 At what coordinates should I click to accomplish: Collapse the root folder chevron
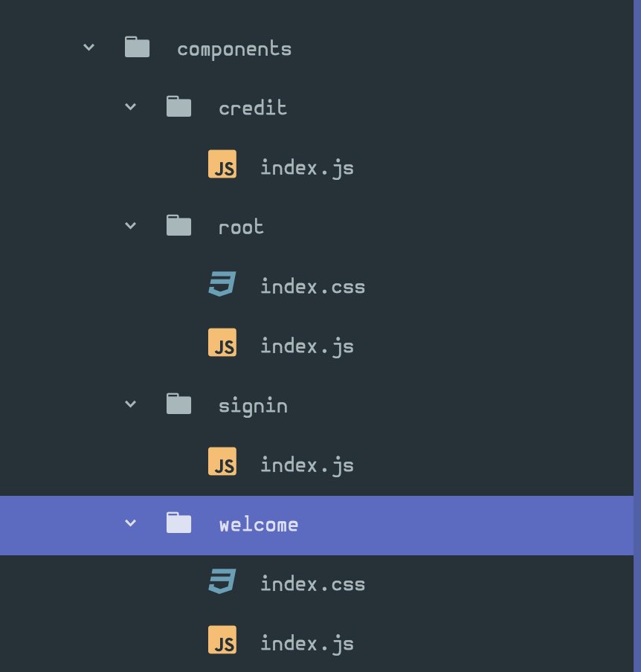pyautogui.click(x=131, y=226)
